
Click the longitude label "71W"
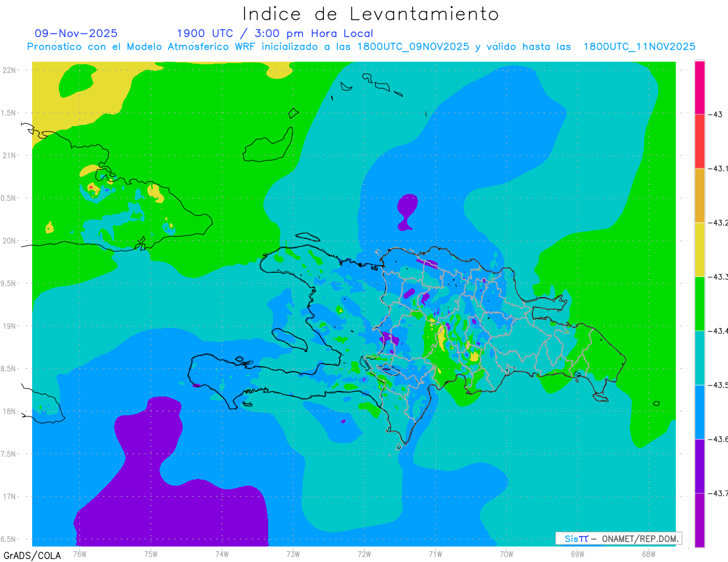coord(435,553)
